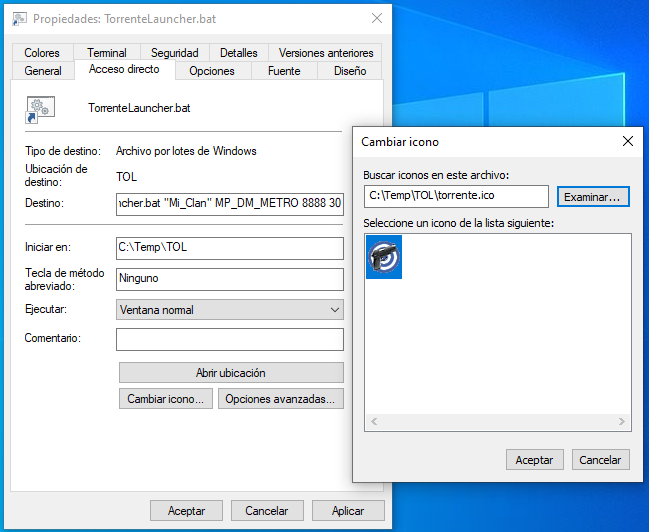This screenshot has height=532, width=649.
Task: Select the Colores tab
Action: 42,53
